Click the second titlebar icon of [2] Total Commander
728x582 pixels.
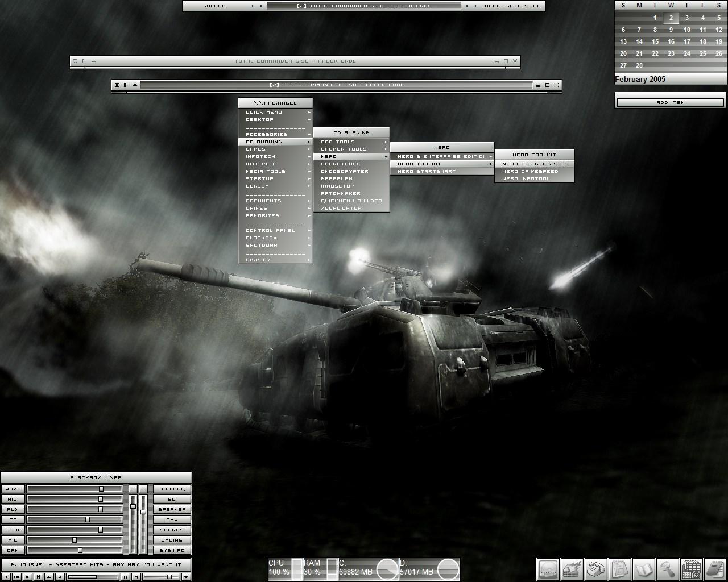point(126,85)
